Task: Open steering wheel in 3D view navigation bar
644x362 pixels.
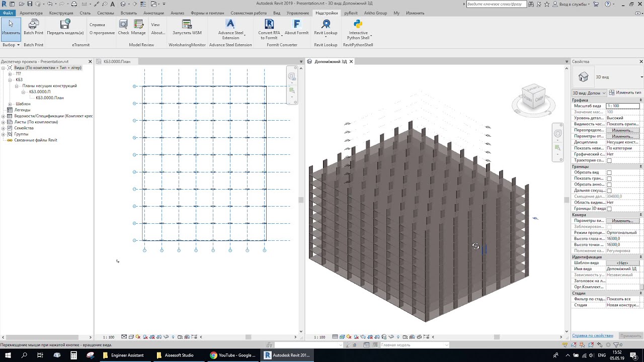Action: (x=557, y=134)
